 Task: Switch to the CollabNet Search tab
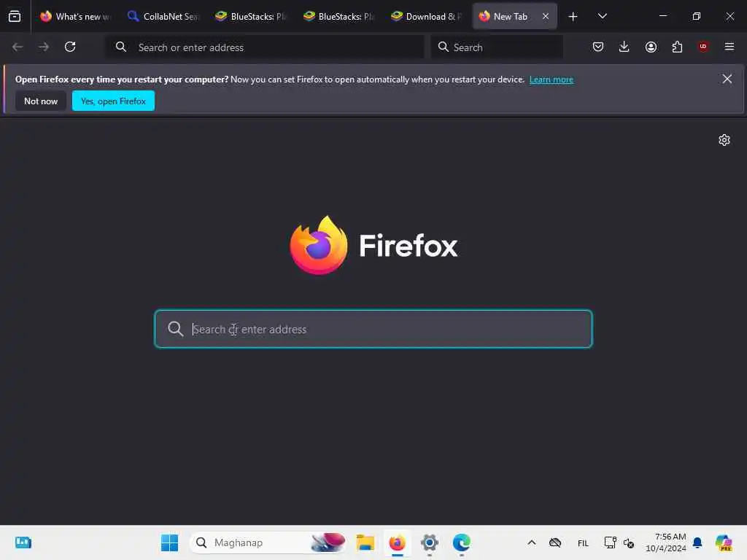(163, 16)
